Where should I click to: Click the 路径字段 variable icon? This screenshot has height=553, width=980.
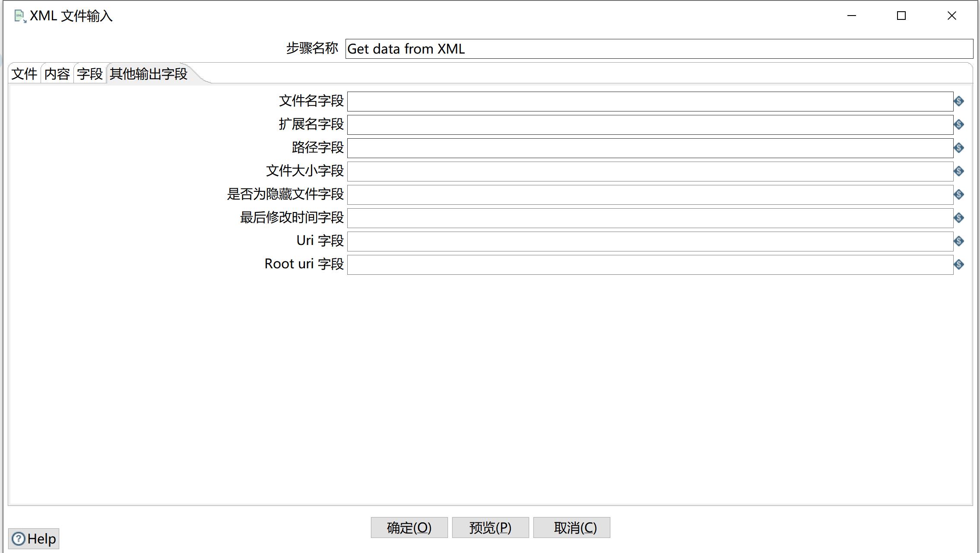click(x=958, y=147)
